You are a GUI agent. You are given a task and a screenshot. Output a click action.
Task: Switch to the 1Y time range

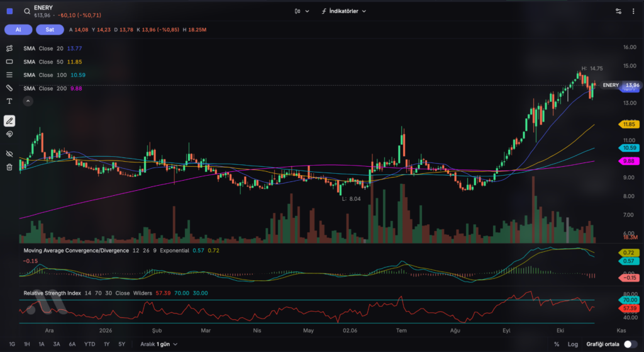(x=107, y=344)
